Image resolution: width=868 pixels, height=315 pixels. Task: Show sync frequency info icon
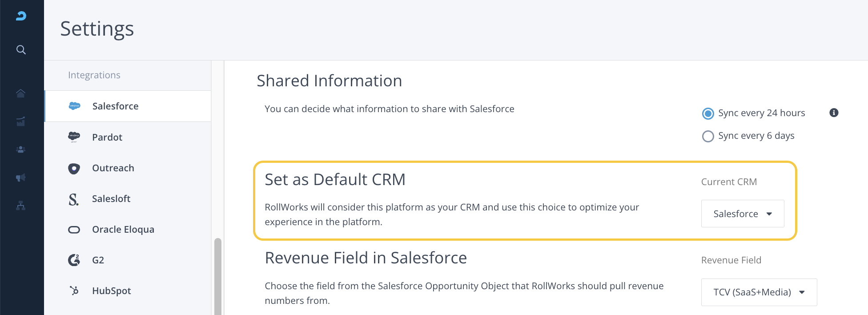(x=834, y=113)
